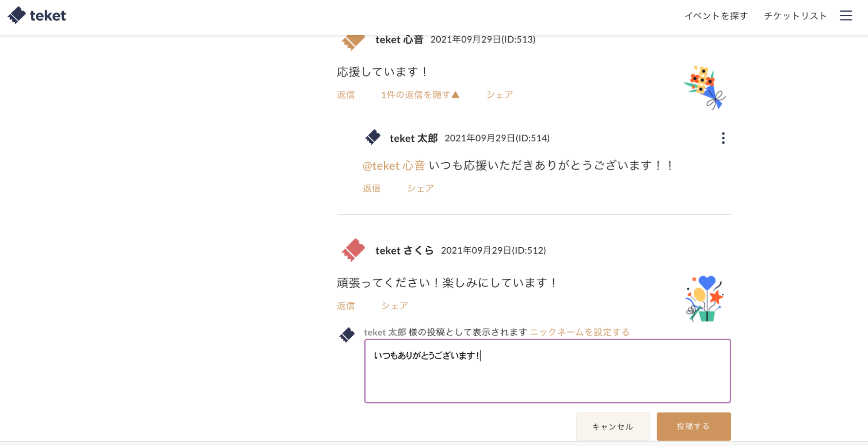Click 返信 under teket さくら's comment
Viewport: 868px width, 446px height.
345,305
